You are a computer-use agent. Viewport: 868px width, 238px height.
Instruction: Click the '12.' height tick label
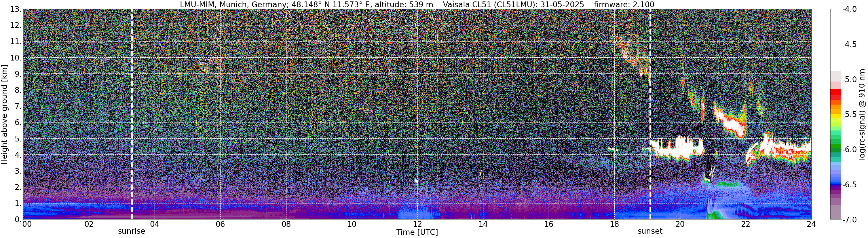(x=16, y=25)
